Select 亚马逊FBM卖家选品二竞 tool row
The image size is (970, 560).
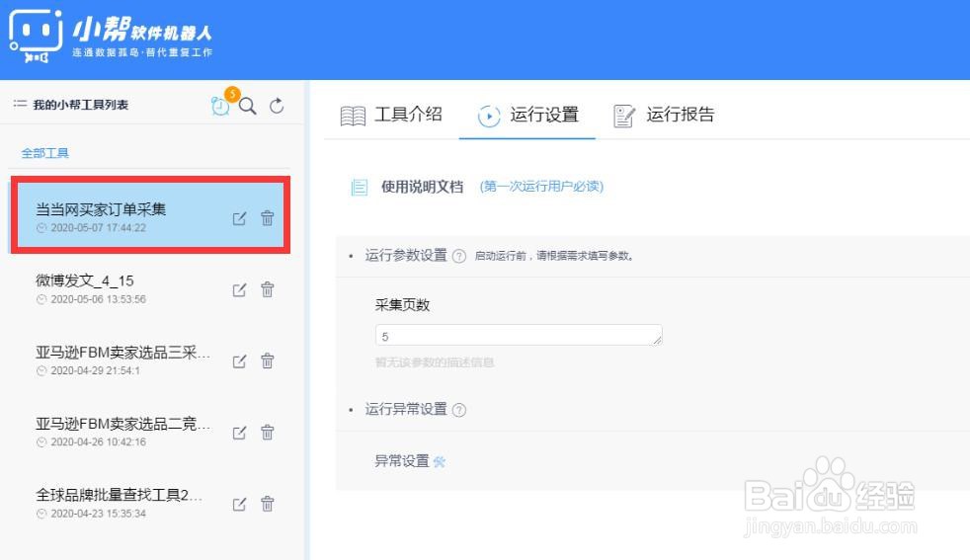coord(150,432)
